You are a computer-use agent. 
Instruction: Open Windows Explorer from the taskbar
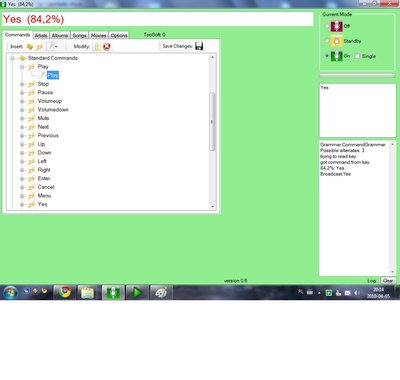tap(87, 293)
